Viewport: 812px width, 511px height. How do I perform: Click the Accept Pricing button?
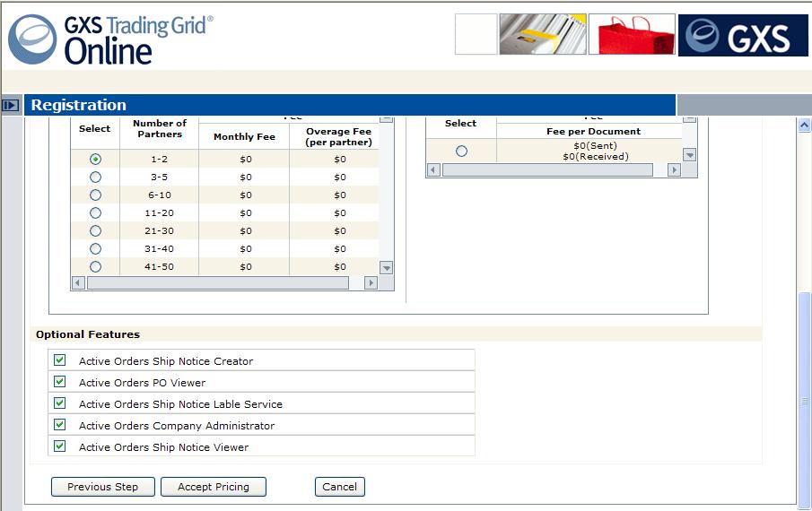(x=214, y=487)
